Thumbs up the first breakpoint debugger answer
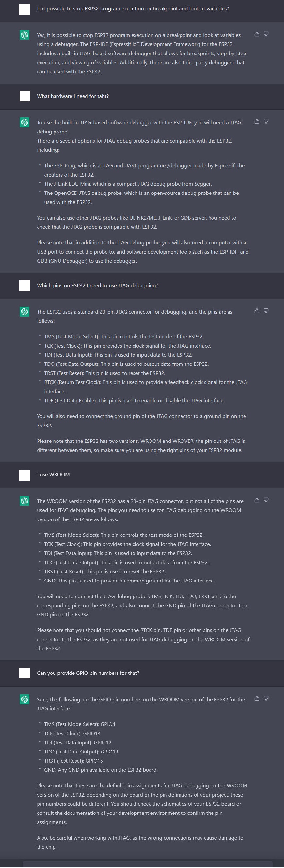Image resolution: width=284 pixels, height=868 pixels. (257, 34)
